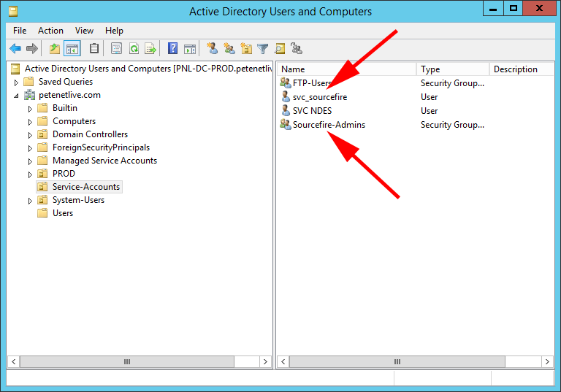The width and height of the screenshot is (561, 392).
Task: Sort by the Name column header
Action: [347, 69]
